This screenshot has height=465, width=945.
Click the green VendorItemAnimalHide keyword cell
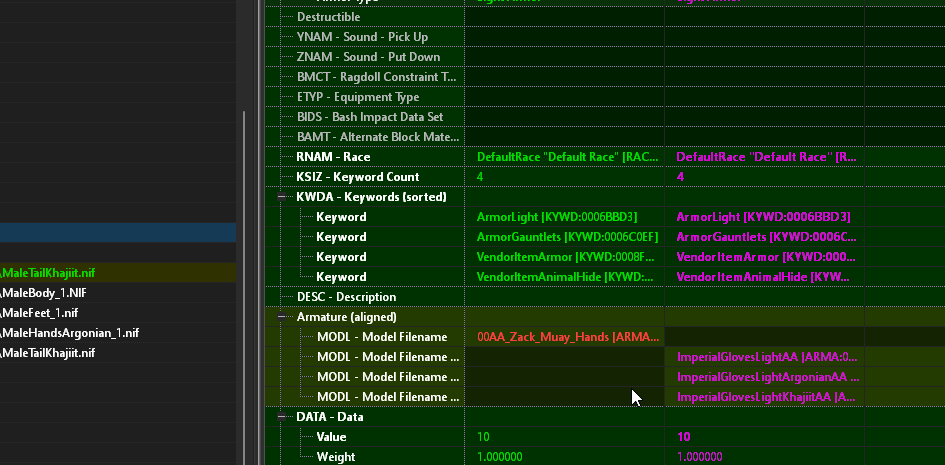tap(564, 276)
